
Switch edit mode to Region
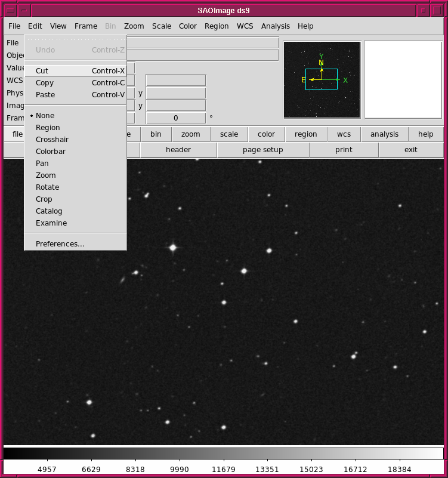(x=48, y=128)
